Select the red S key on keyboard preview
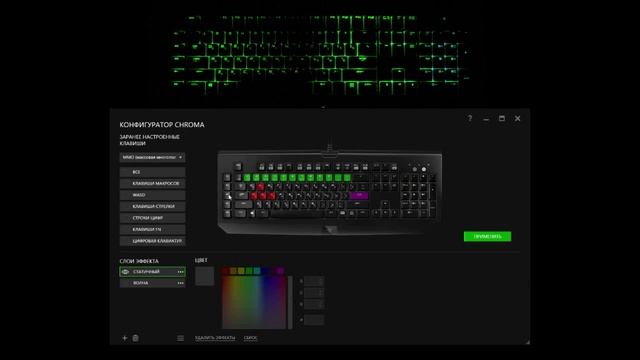The image size is (640, 360). [262, 196]
